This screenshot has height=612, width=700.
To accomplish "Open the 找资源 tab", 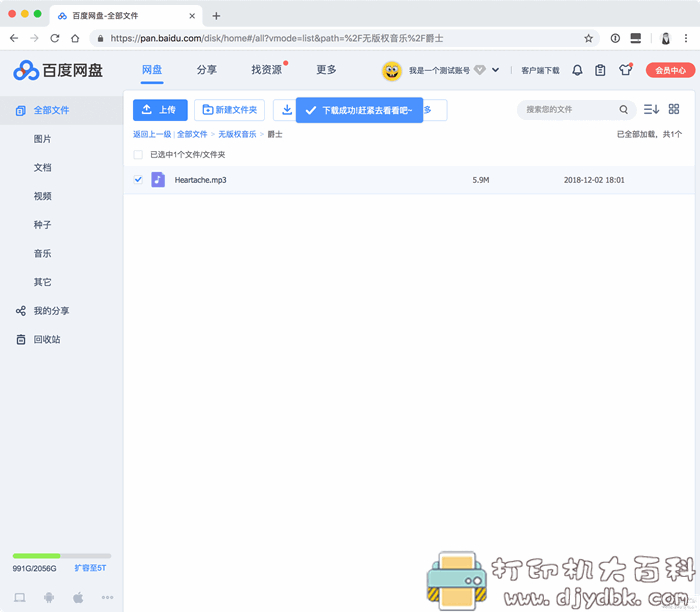I will pos(267,70).
